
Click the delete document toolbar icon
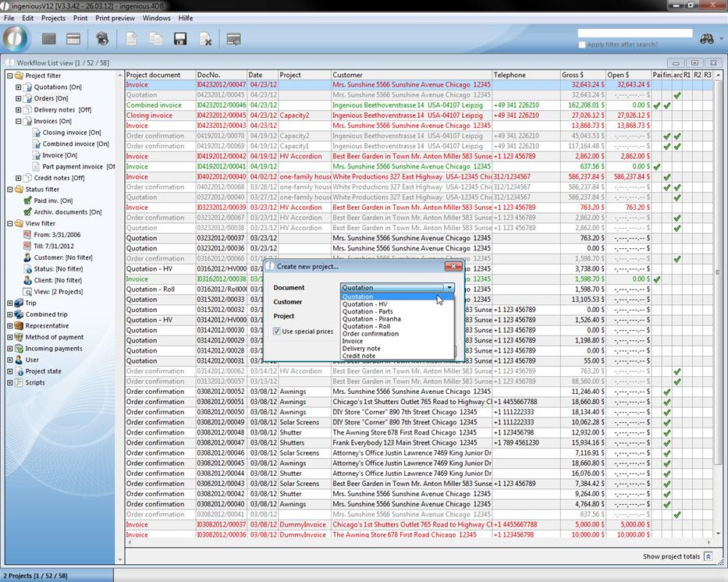click(x=205, y=39)
